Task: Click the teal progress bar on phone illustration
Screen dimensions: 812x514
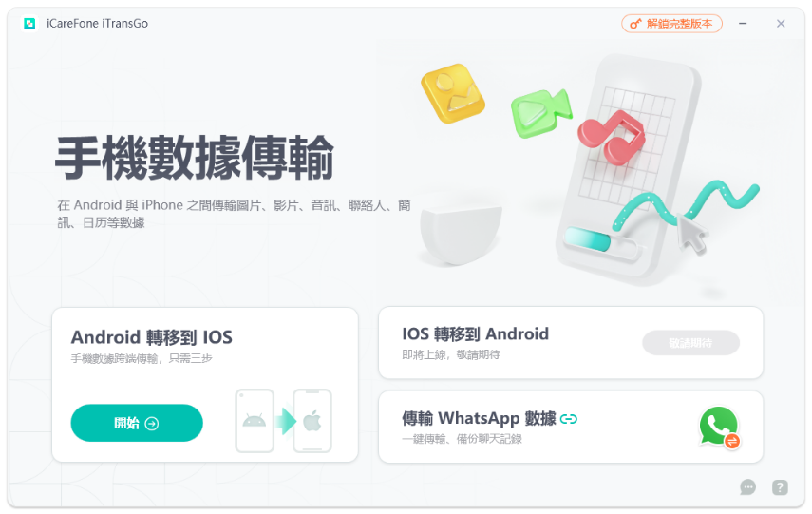Action: click(589, 239)
